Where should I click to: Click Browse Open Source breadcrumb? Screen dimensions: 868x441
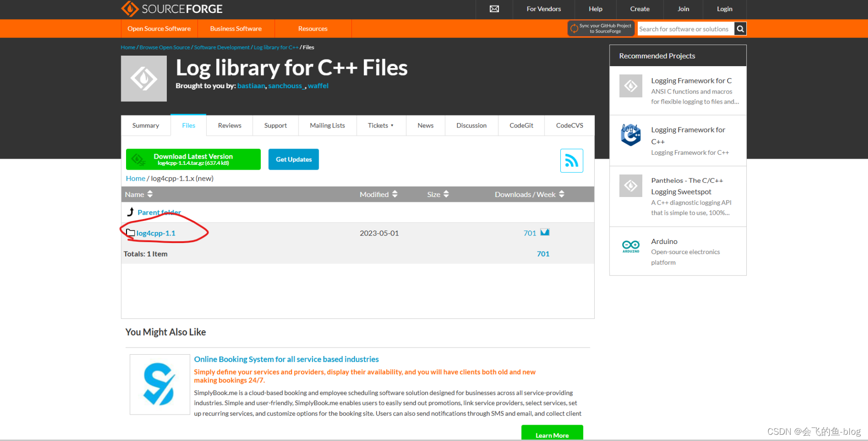pos(165,47)
